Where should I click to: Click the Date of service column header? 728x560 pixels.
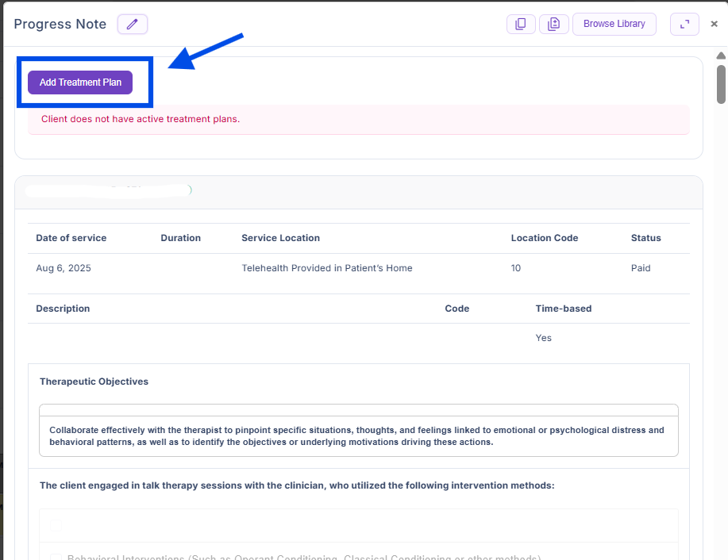[x=71, y=238]
